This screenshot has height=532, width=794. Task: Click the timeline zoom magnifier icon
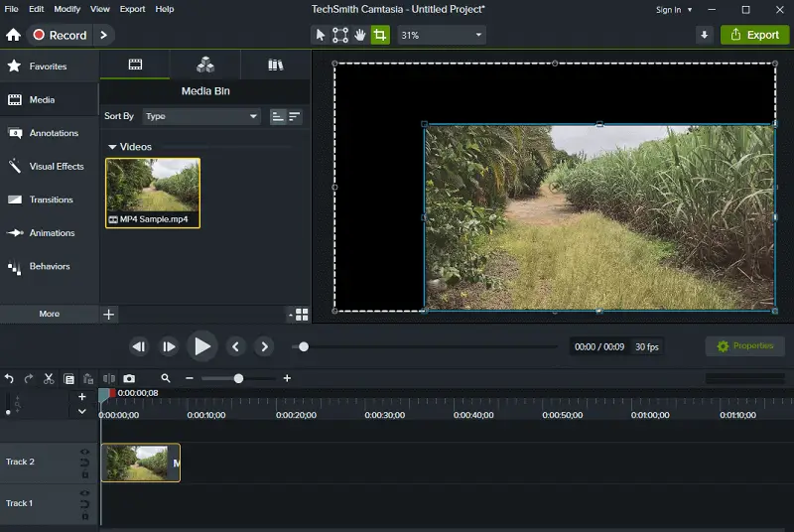166,378
